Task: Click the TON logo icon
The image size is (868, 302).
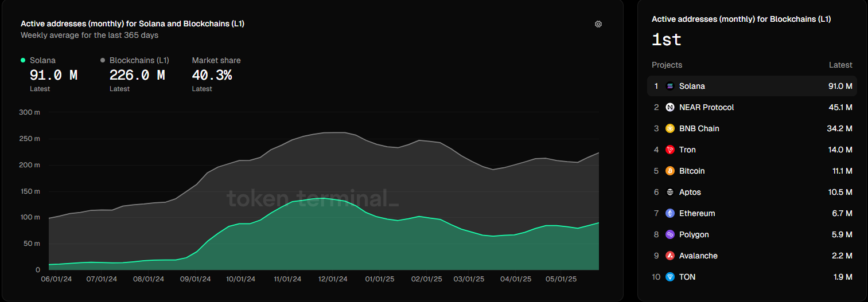Action: click(670, 277)
